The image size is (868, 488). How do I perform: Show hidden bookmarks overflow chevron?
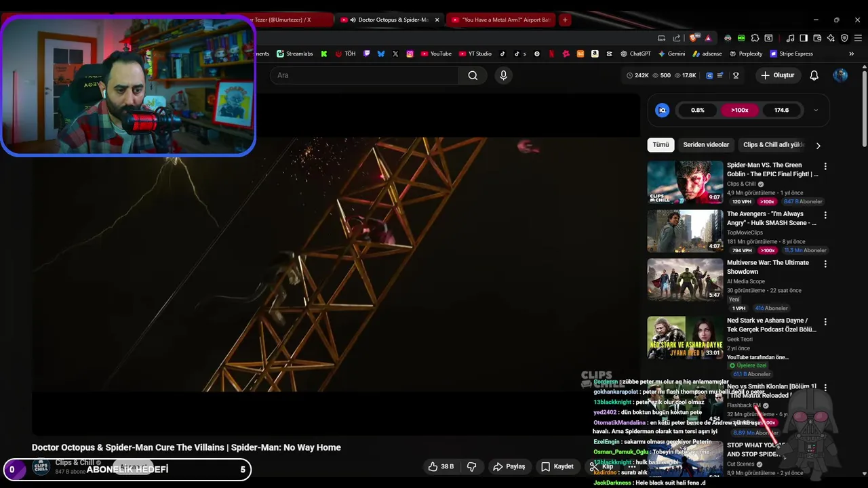851,54
